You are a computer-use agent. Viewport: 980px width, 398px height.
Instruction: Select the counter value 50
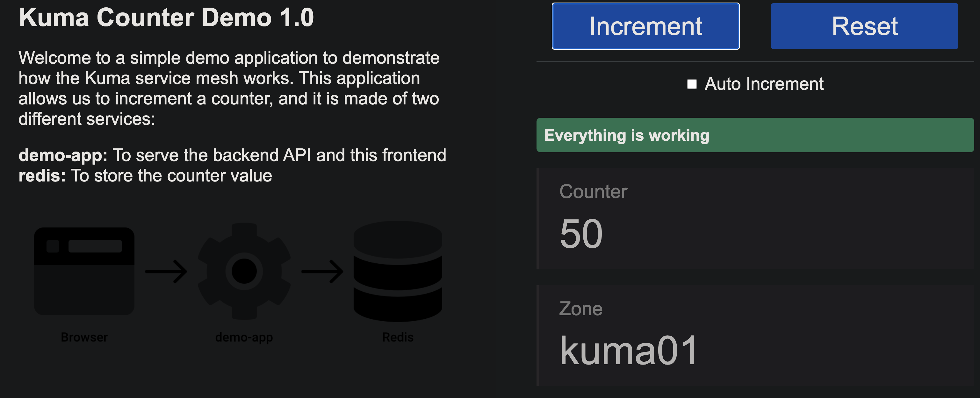click(x=582, y=234)
